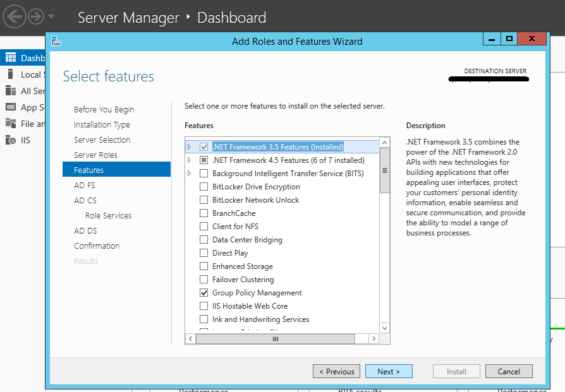The height and width of the screenshot is (392, 565).
Task: Toggle .NET Framework 3.5 Features checkbox
Action: [204, 147]
